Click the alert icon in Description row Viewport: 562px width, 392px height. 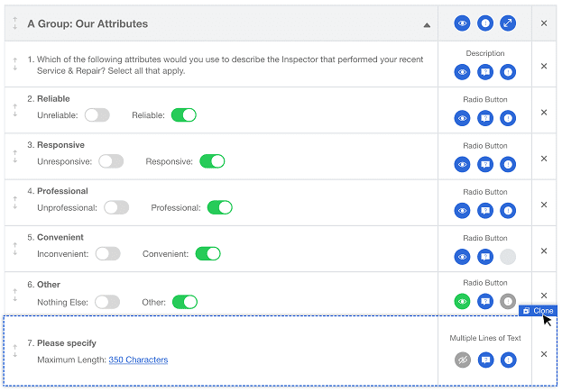point(508,72)
